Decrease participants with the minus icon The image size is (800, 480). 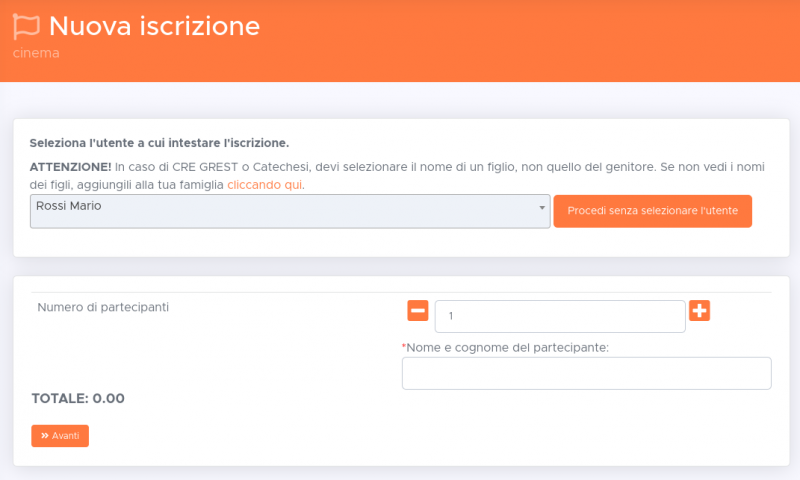418,311
